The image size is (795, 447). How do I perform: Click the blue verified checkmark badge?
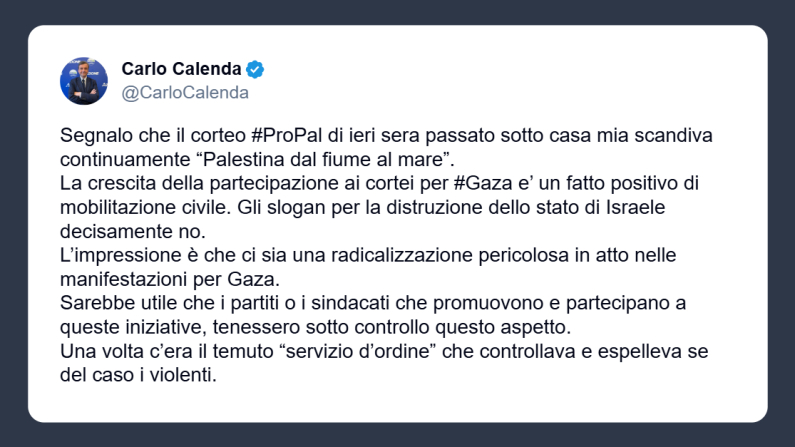tap(256, 69)
